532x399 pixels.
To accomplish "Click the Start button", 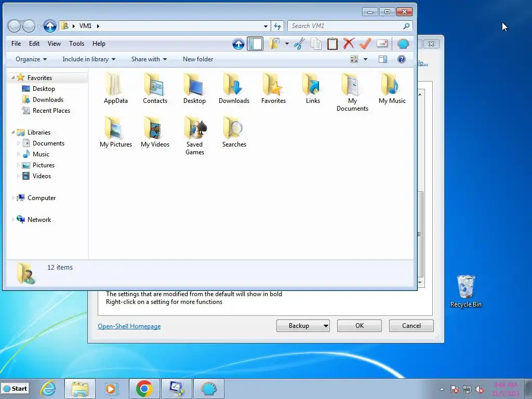I will coord(15,389).
